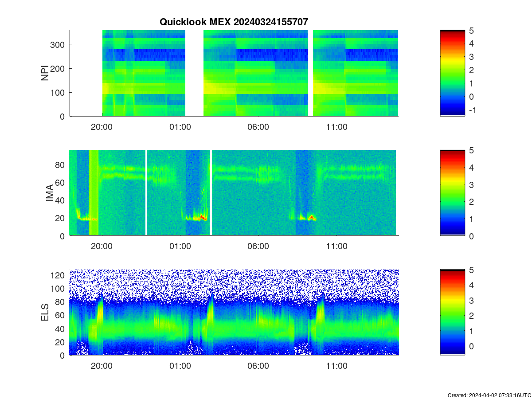The height and width of the screenshot is (399, 532).
Task: Select the ELS y-axis label
Action: pos(45,313)
